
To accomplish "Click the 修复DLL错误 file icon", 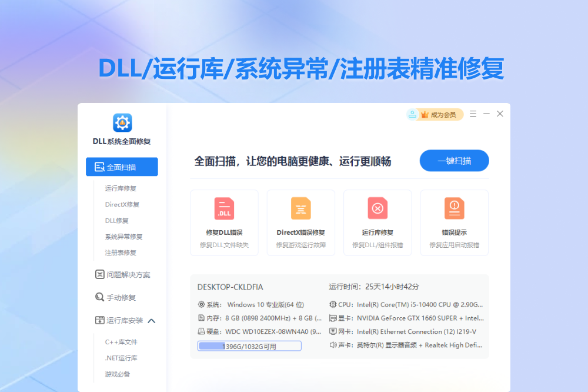I will (x=224, y=208).
